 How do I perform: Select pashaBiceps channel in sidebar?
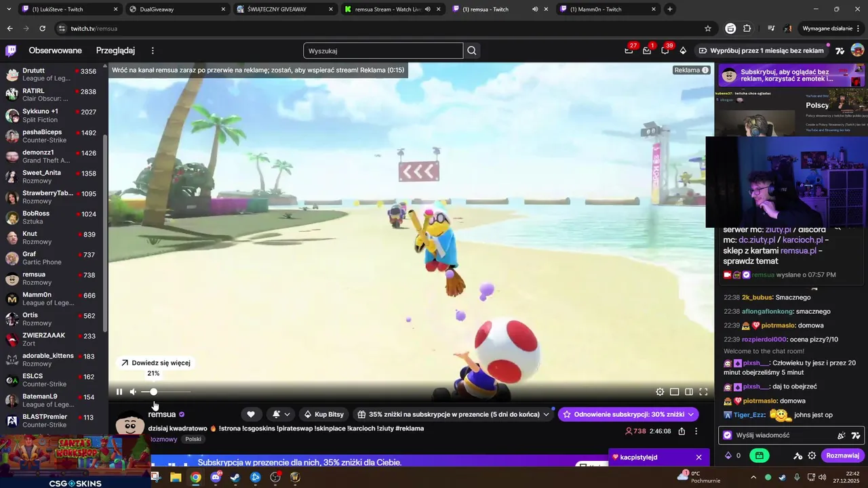(52, 136)
